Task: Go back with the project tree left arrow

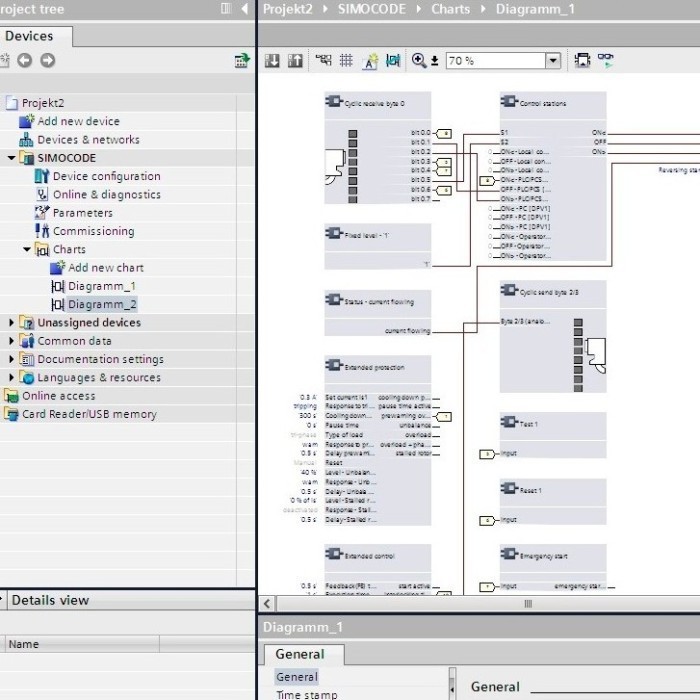Action: coord(25,60)
